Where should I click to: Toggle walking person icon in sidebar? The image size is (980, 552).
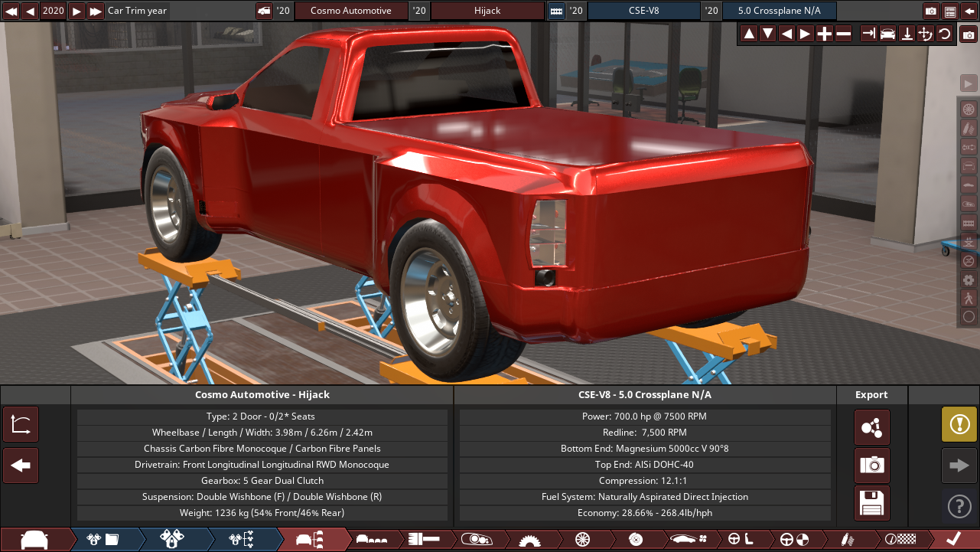point(969,298)
